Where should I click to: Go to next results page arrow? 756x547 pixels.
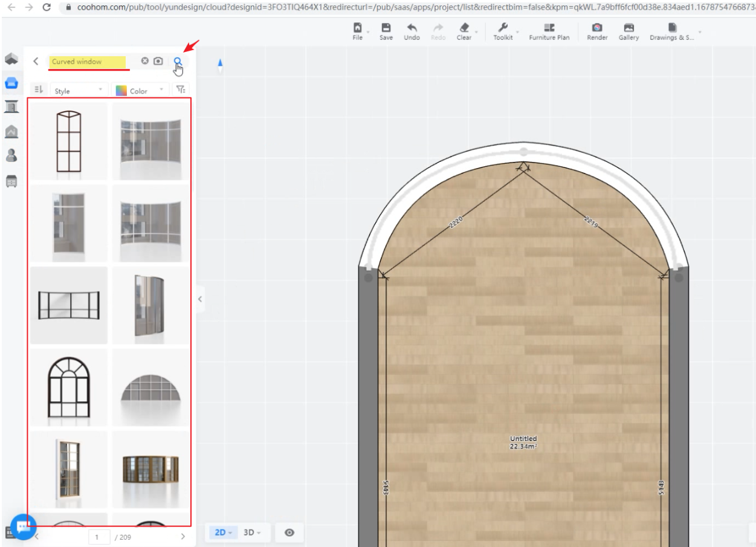(x=183, y=536)
